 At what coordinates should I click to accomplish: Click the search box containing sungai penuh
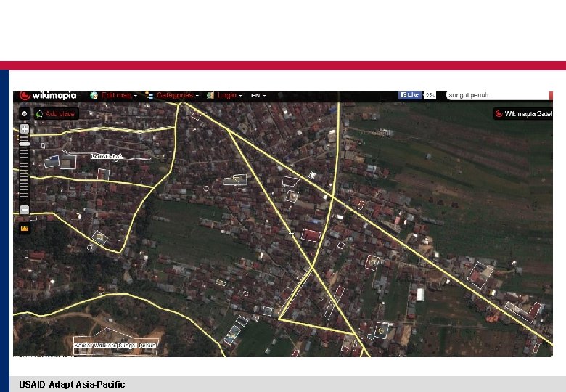pyautogui.click(x=496, y=95)
